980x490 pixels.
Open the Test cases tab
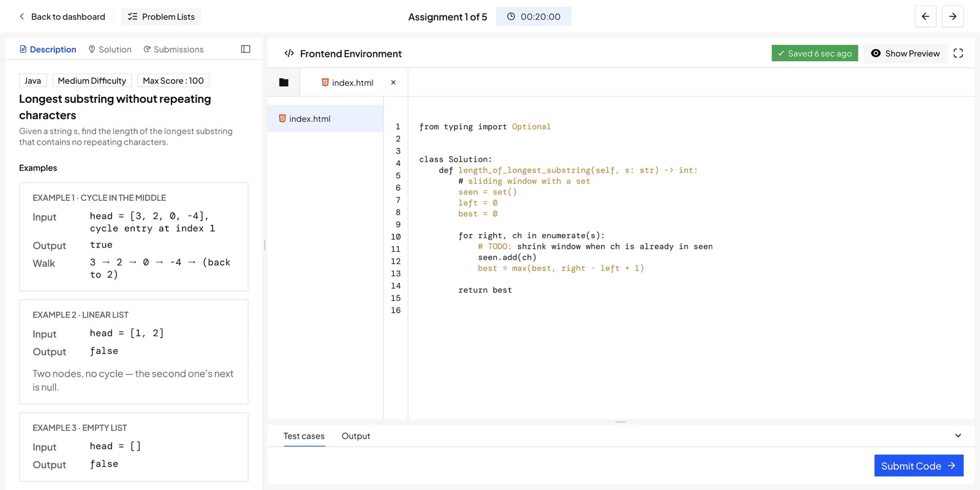(304, 436)
